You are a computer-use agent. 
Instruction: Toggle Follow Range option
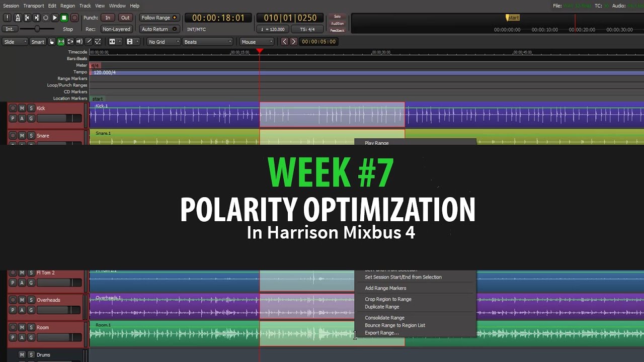pos(159,18)
